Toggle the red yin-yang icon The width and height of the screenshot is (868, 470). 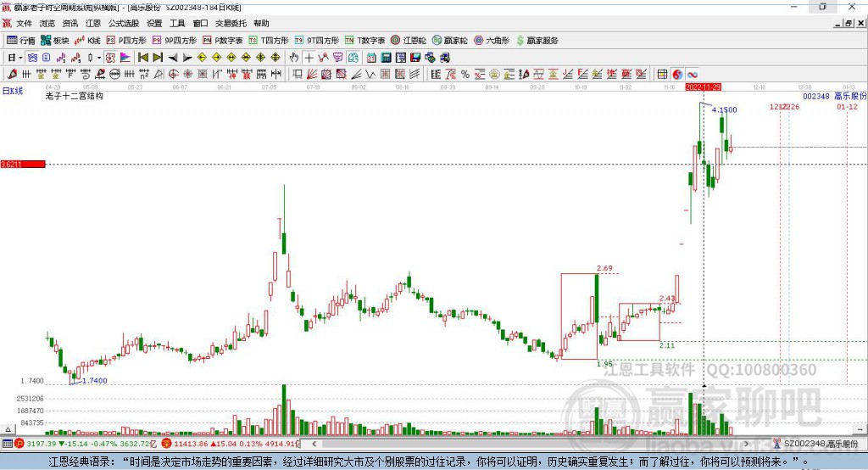coord(677,75)
